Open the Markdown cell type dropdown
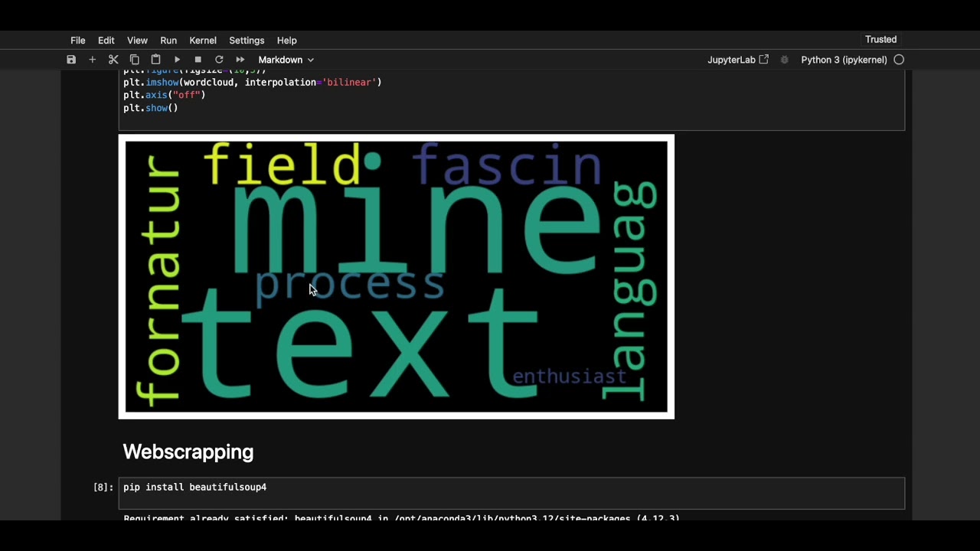 click(x=286, y=60)
